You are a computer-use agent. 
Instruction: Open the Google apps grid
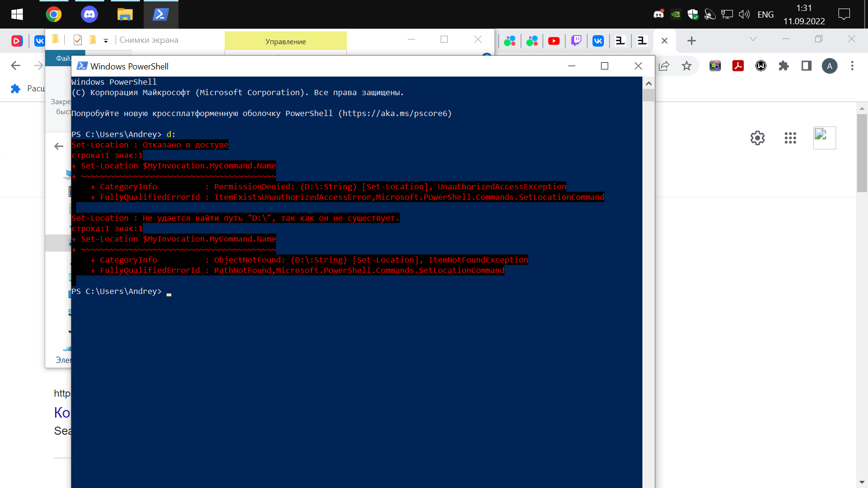pos(790,138)
